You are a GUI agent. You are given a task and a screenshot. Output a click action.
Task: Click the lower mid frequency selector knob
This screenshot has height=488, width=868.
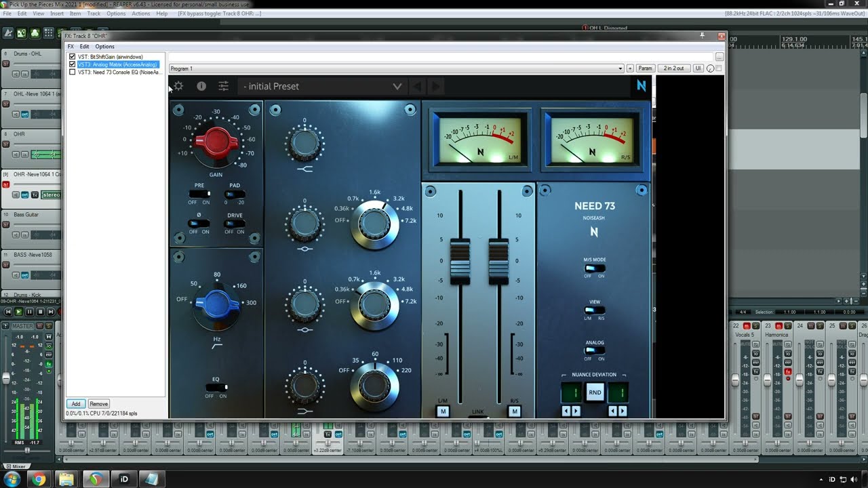pyautogui.click(x=374, y=305)
